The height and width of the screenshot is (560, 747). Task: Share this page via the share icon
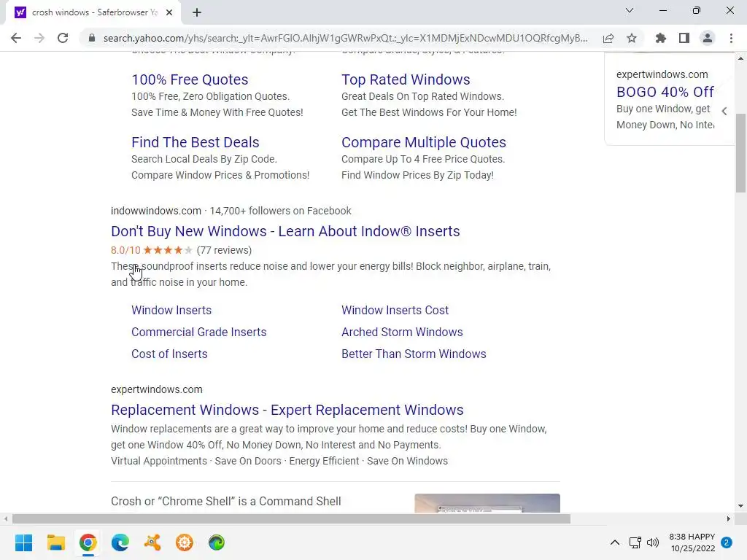(608, 38)
